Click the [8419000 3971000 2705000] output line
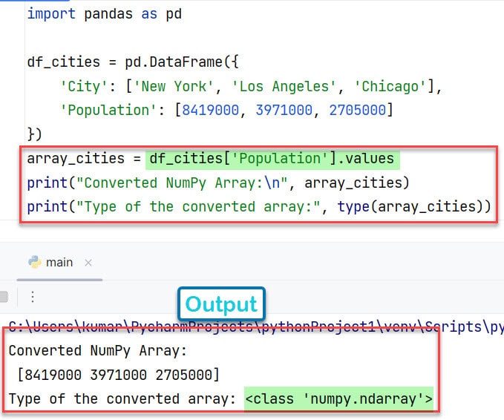504x420 pixels. [x=118, y=375]
